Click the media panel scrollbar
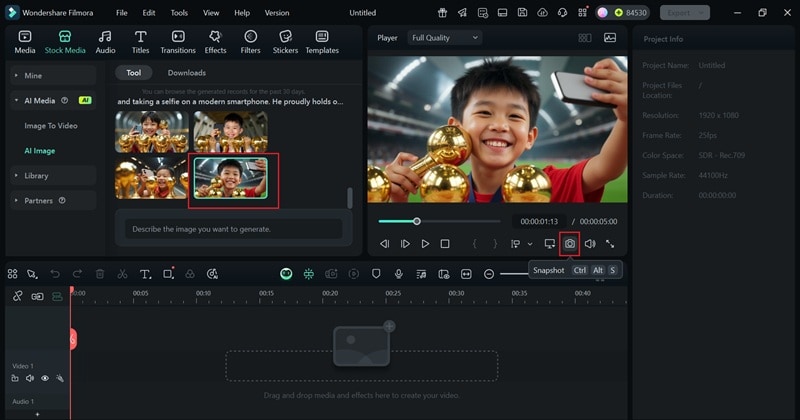The width and height of the screenshot is (800, 420). (349, 198)
